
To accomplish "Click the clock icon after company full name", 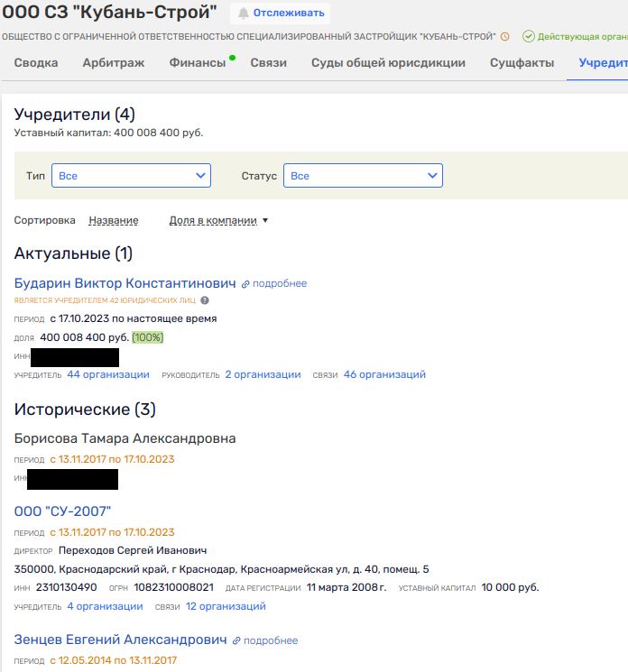I will tap(505, 37).
